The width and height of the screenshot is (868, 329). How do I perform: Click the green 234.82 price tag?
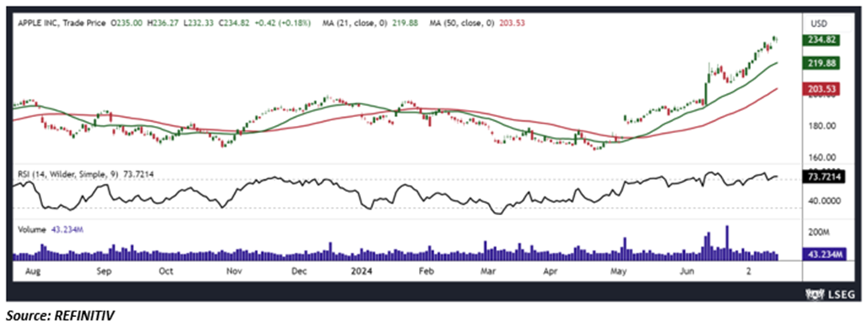click(x=822, y=40)
